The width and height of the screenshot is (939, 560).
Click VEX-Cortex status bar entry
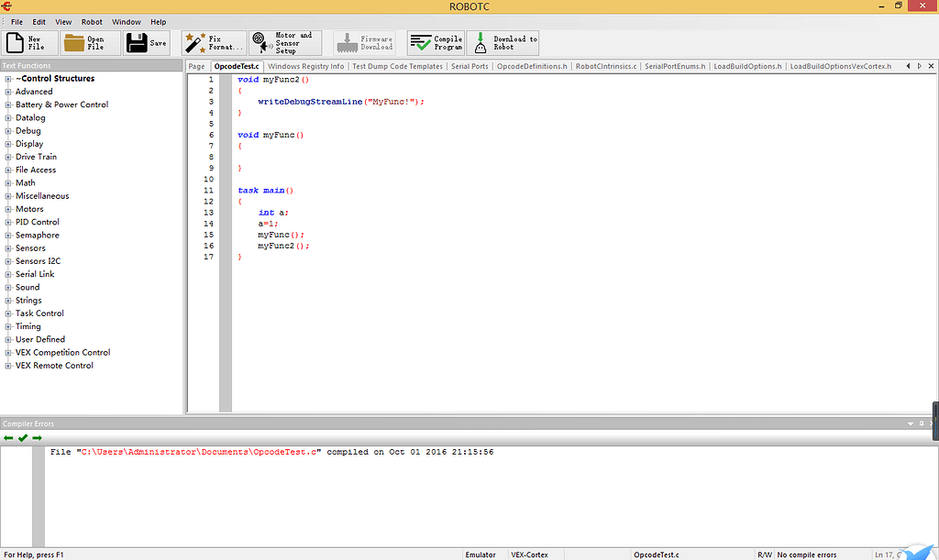529,555
